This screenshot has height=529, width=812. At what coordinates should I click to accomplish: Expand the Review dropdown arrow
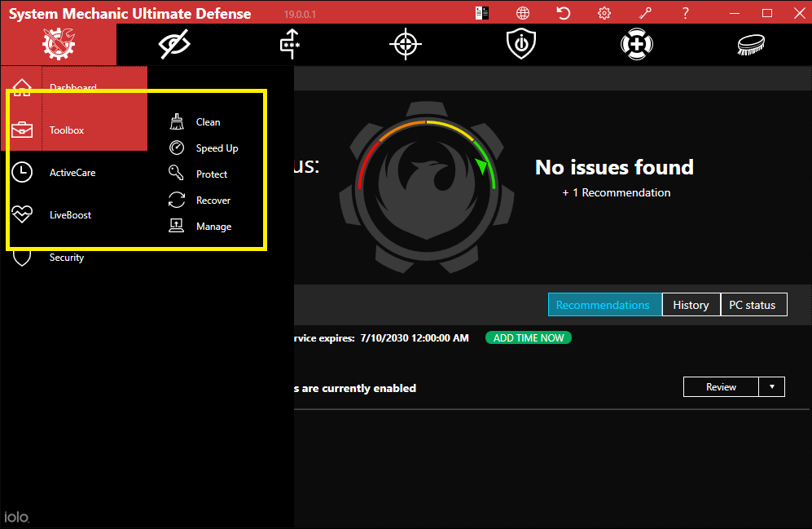pos(772,387)
